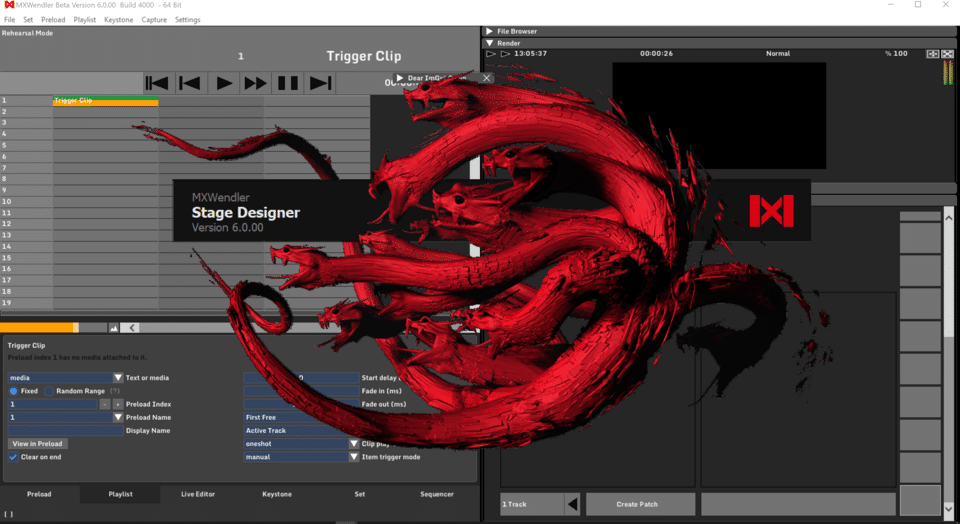Expand the File Browser panel
960x524 pixels.
pyautogui.click(x=490, y=31)
